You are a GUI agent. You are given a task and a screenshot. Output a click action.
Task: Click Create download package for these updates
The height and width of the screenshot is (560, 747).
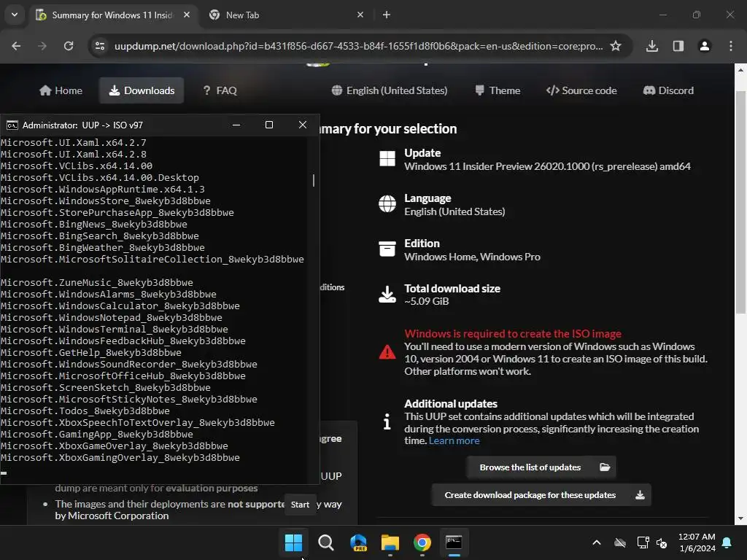click(x=541, y=495)
